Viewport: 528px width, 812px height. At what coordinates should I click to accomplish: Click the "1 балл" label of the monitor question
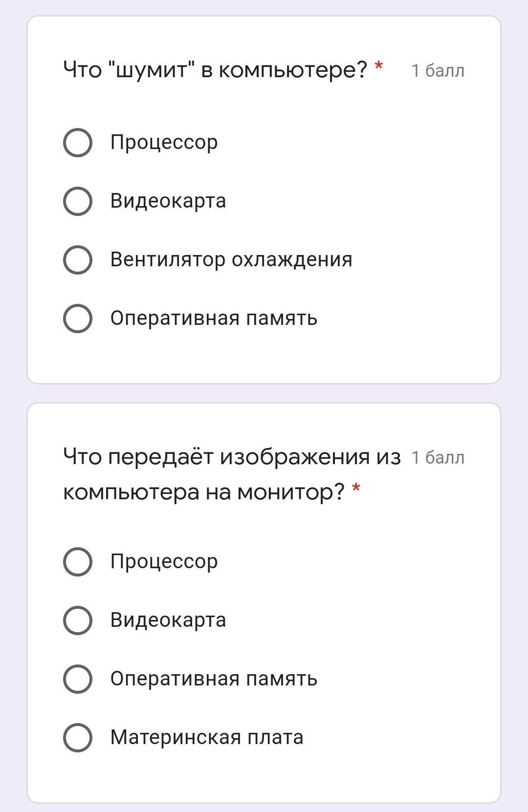438,458
